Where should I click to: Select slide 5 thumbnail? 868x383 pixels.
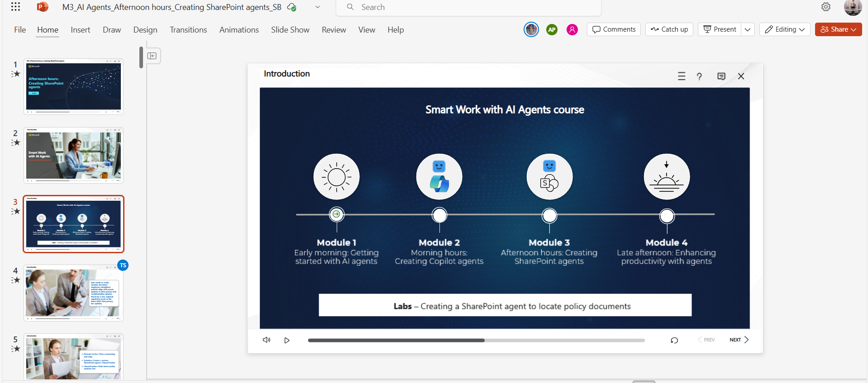pyautogui.click(x=73, y=357)
